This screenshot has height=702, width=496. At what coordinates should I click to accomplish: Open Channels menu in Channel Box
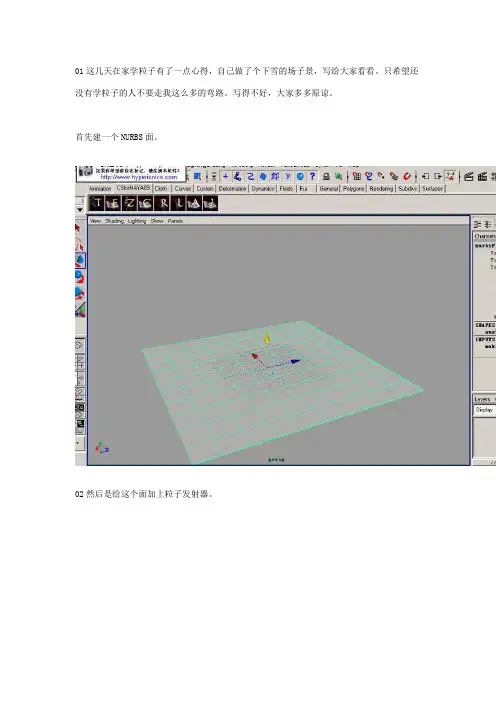click(485, 236)
